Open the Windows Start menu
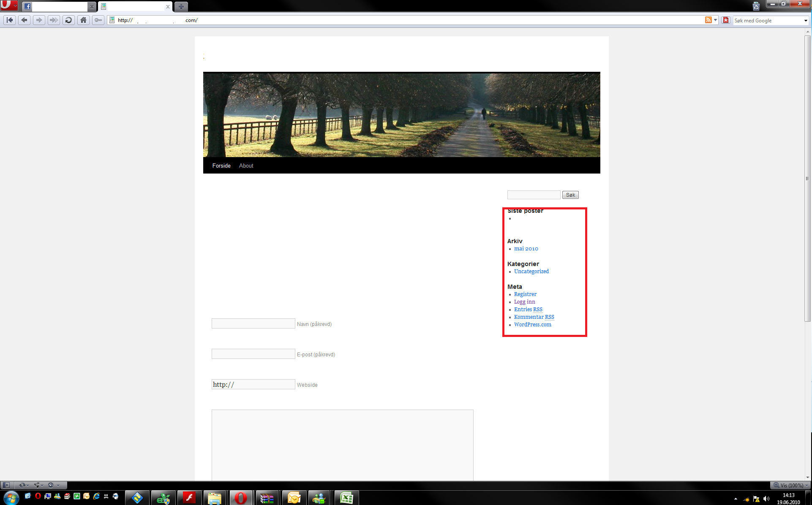 tap(11, 498)
